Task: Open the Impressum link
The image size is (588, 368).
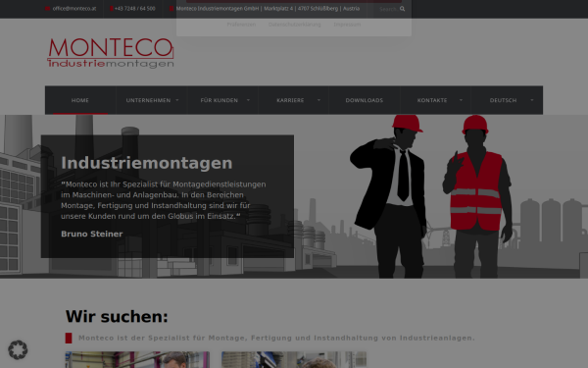Action: pos(347,25)
